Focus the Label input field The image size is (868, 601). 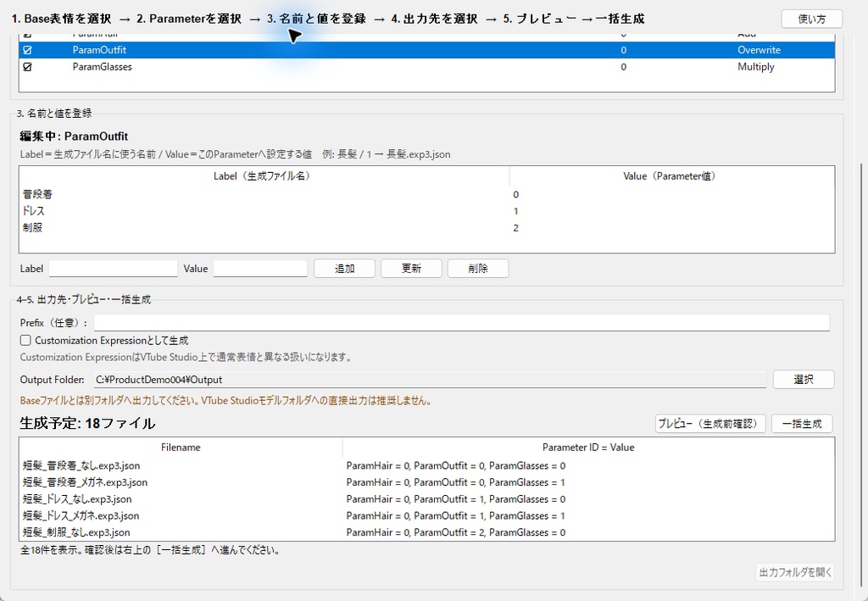(x=113, y=269)
